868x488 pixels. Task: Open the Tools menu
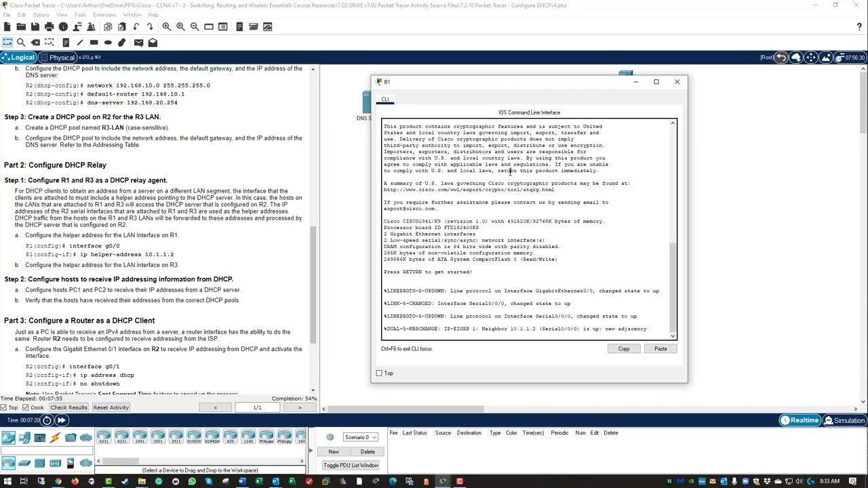[x=80, y=15]
